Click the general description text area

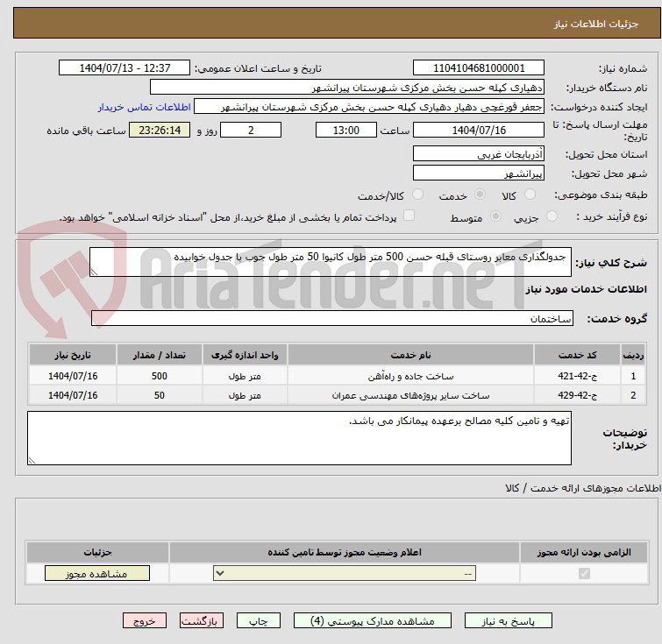tap(331, 262)
